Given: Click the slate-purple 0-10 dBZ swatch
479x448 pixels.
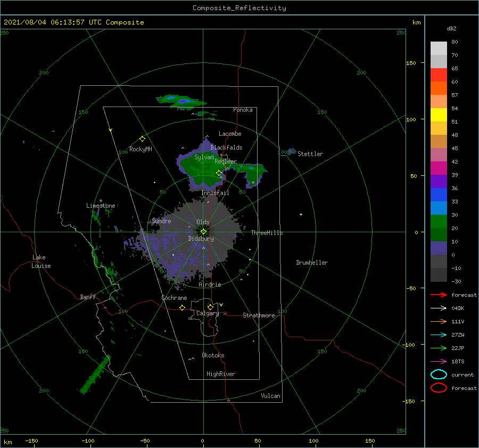Looking at the screenshot, I should click(439, 248).
